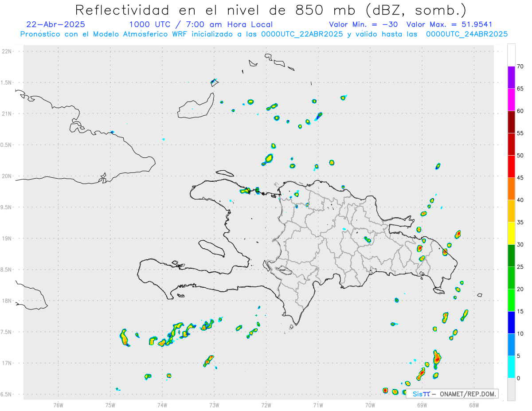This screenshot has height=411, width=532.
Task: Select the '73W' longitude label
Action: pyautogui.click(x=214, y=405)
